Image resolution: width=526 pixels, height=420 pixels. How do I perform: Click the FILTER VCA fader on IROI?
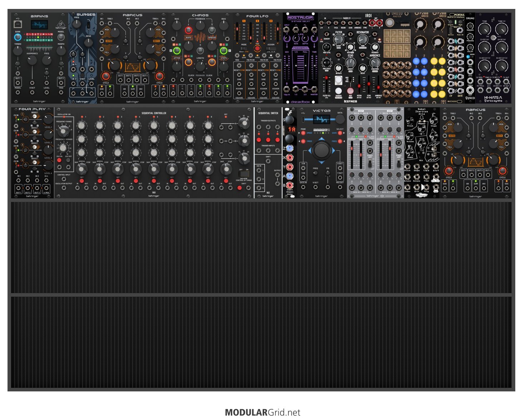click(x=326, y=85)
